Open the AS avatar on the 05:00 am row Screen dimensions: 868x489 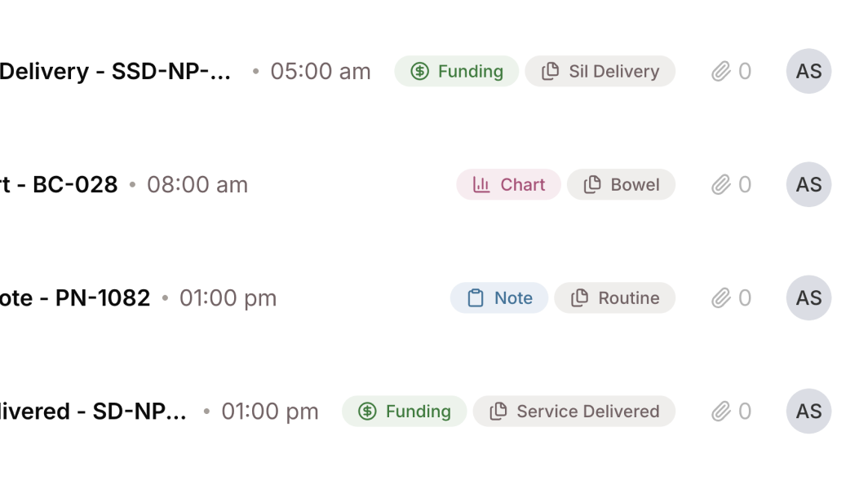(x=808, y=72)
